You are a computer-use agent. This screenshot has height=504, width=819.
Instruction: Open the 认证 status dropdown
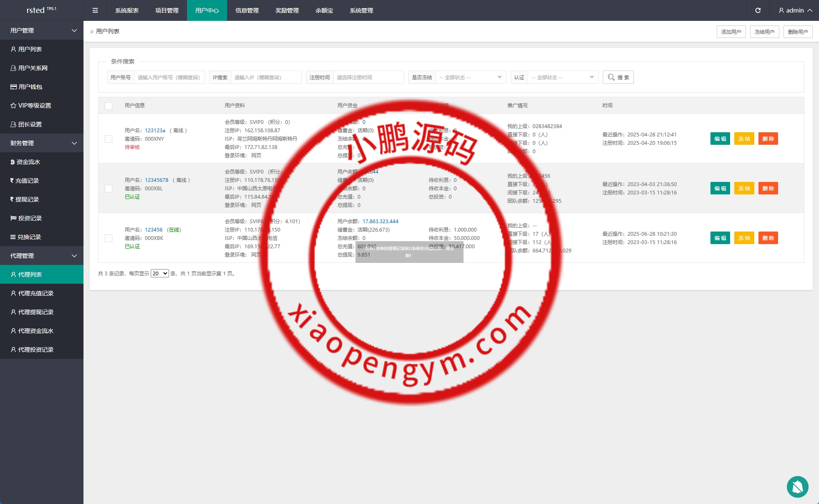pos(562,77)
